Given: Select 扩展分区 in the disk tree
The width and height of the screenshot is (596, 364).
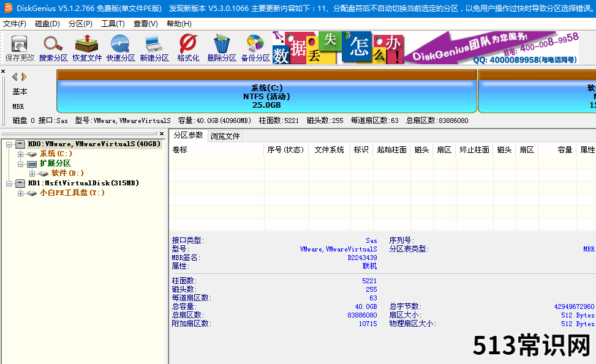Looking at the screenshot, I should coord(55,163).
